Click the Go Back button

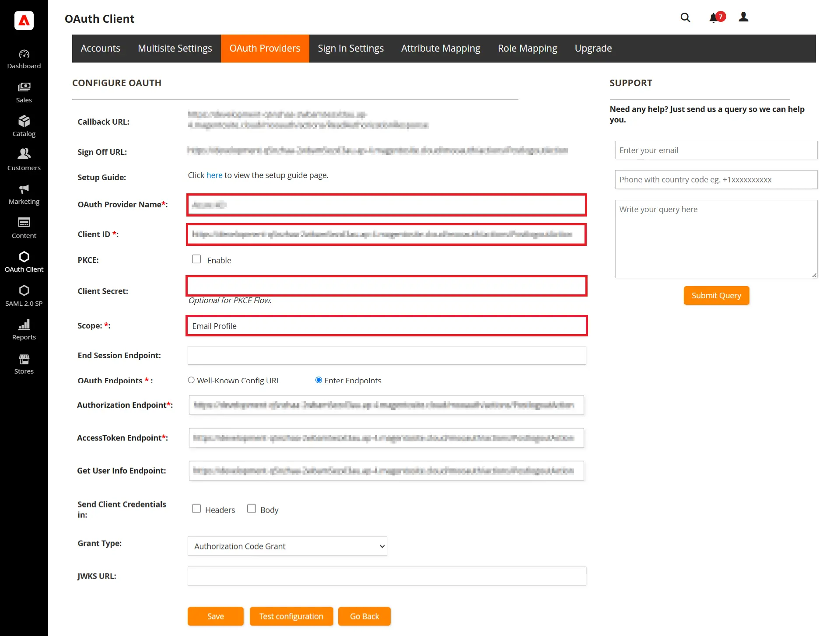[x=364, y=616]
